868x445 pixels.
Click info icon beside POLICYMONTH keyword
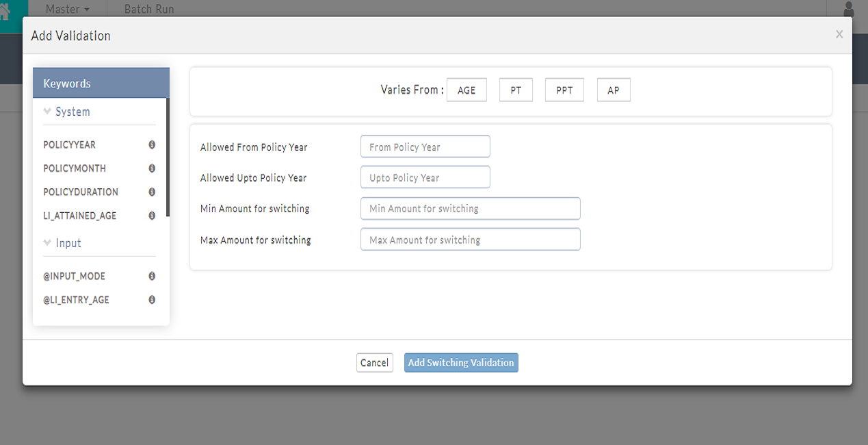coord(152,168)
